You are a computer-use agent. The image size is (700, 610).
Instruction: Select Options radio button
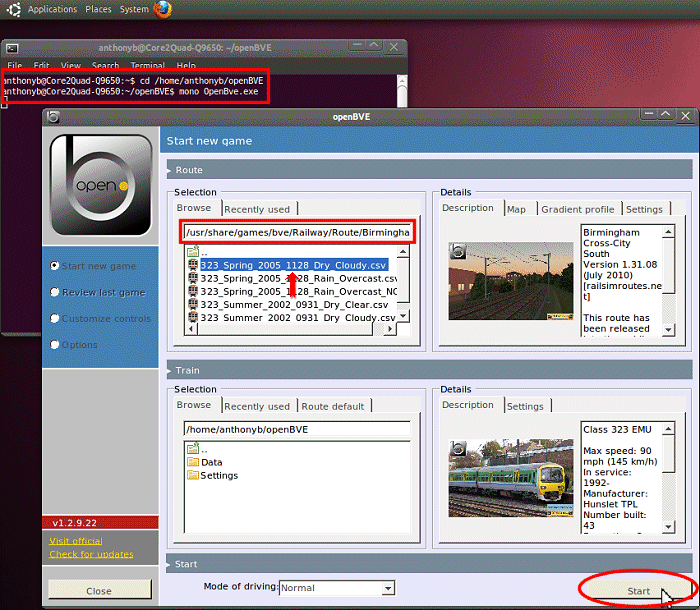click(x=54, y=345)
